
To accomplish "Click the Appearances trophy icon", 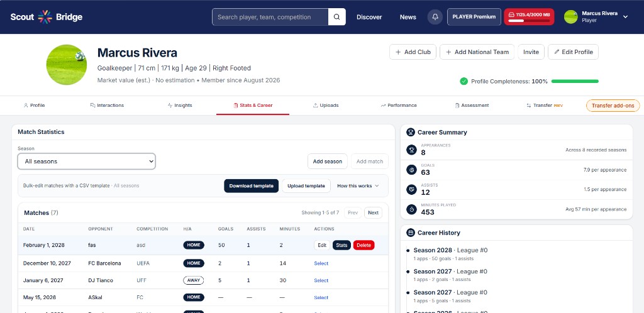I will (411, 150).
